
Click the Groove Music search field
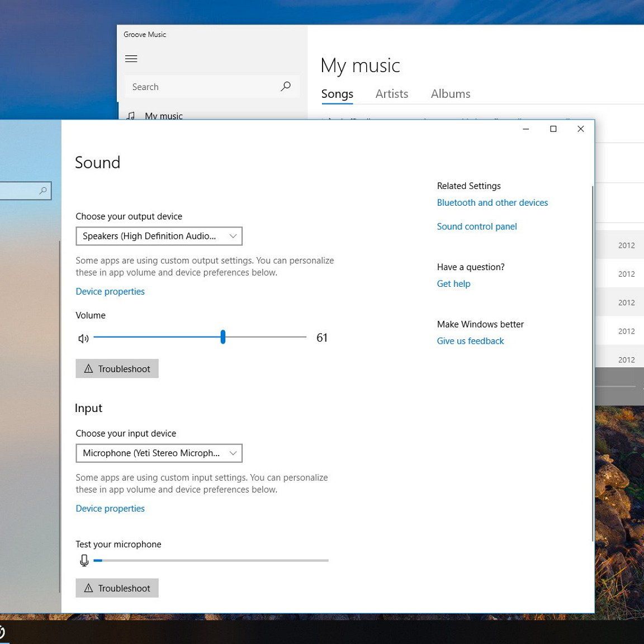(x=201, y=87)
